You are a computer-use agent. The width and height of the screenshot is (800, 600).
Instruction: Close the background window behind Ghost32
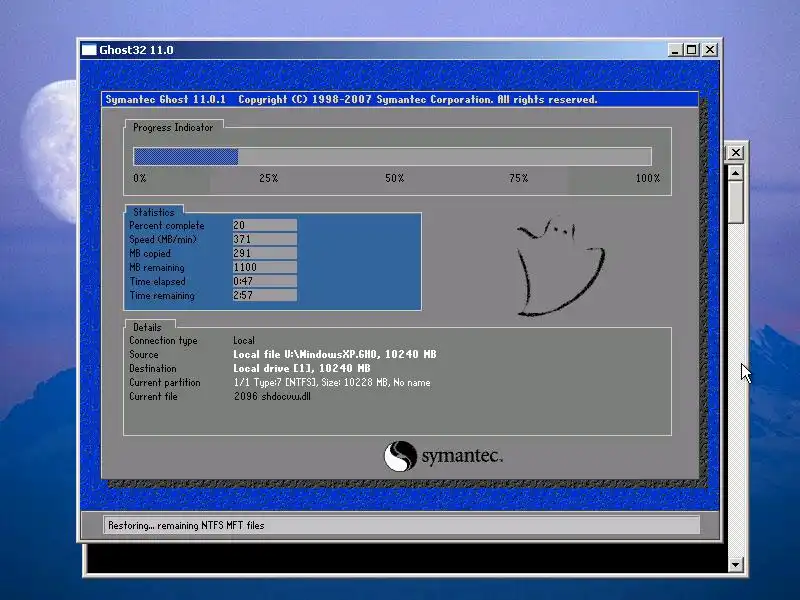(x=736, y=153)
